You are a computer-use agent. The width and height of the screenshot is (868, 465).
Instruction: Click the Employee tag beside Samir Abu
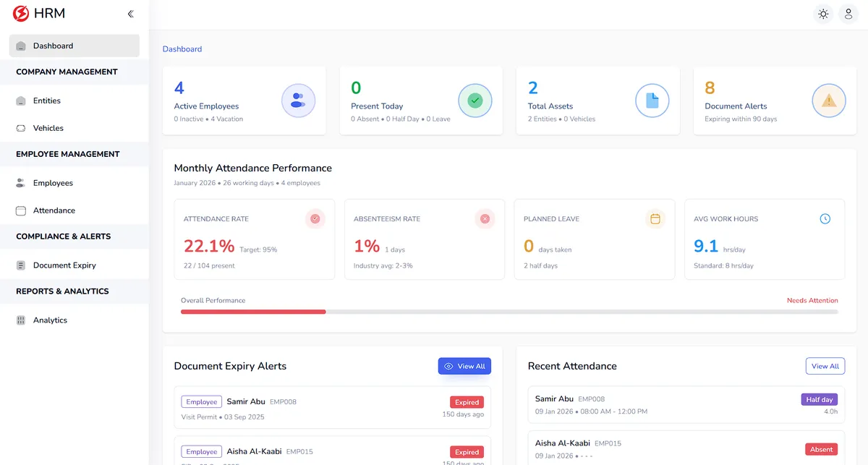click(201, 402)
